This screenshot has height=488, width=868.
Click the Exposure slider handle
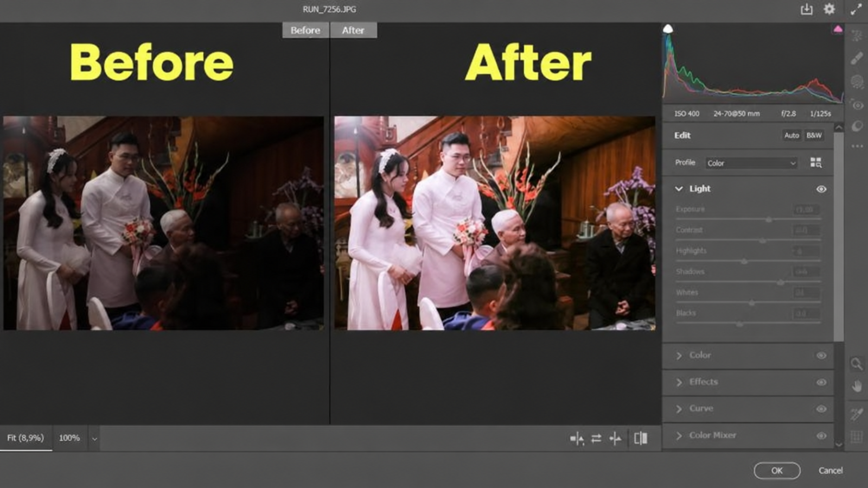coord(769,220)
